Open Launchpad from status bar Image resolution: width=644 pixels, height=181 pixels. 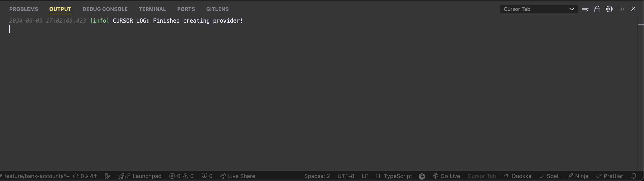140,176
